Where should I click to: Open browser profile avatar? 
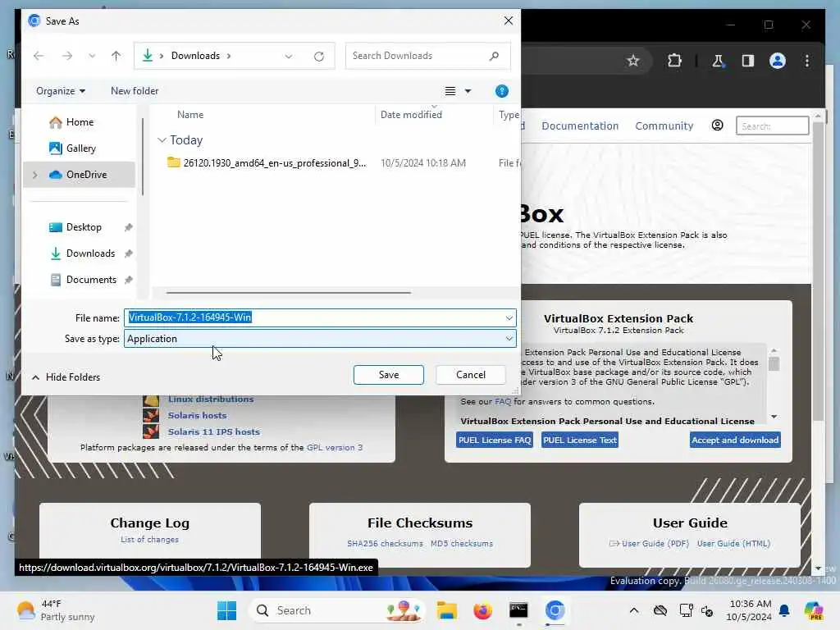pyautogui.click(x=778, y=61)
